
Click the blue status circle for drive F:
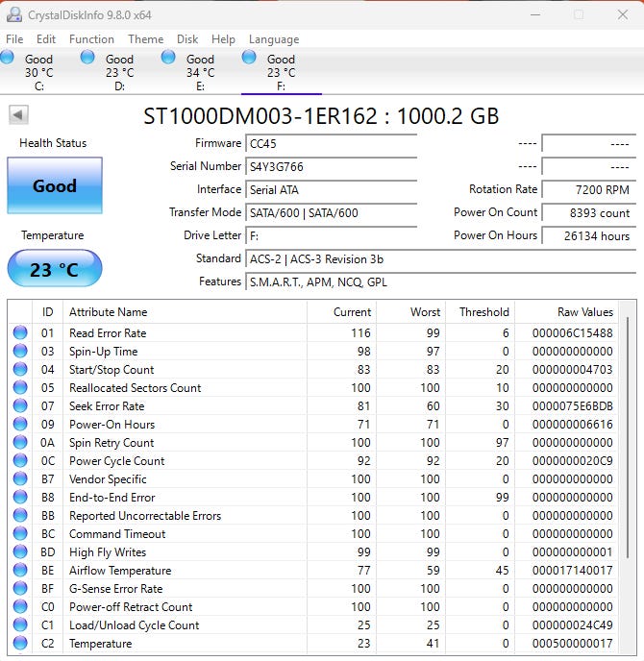click(249, 57)
